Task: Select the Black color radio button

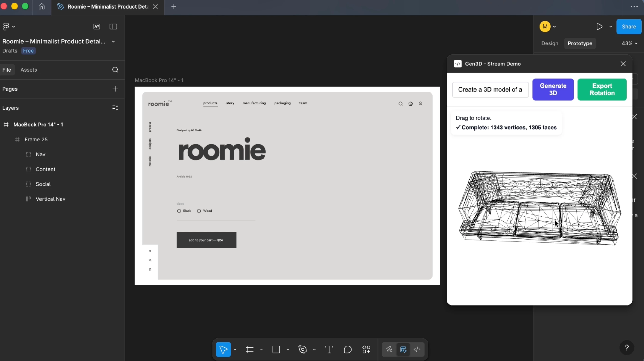Action: (179, 211)
